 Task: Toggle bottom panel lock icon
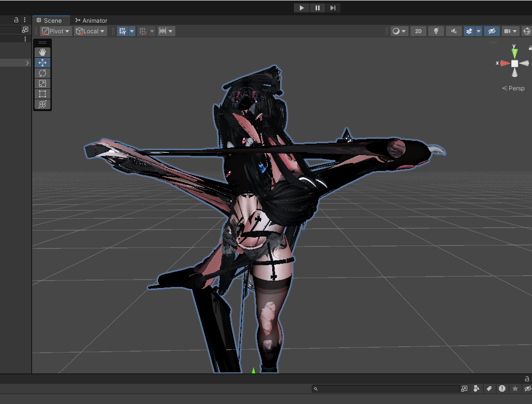coord(527,379)
